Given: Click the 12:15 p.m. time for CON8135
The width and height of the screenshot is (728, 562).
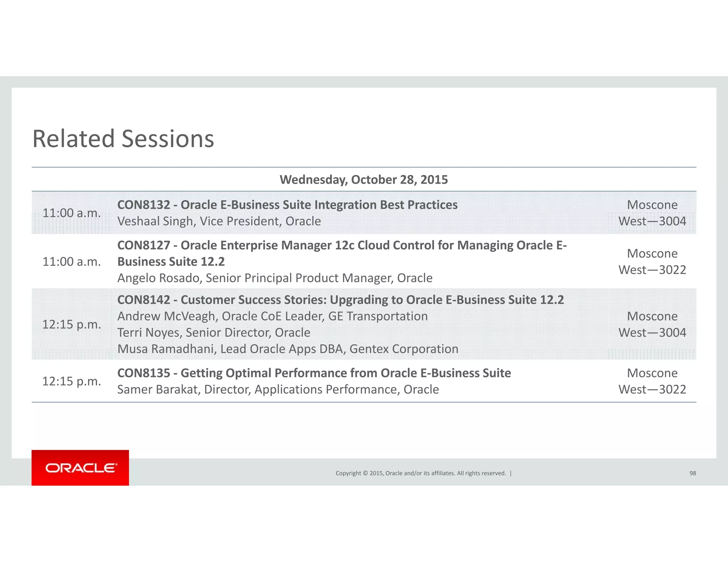Looking at the screenshot, I should click(72, 381).
